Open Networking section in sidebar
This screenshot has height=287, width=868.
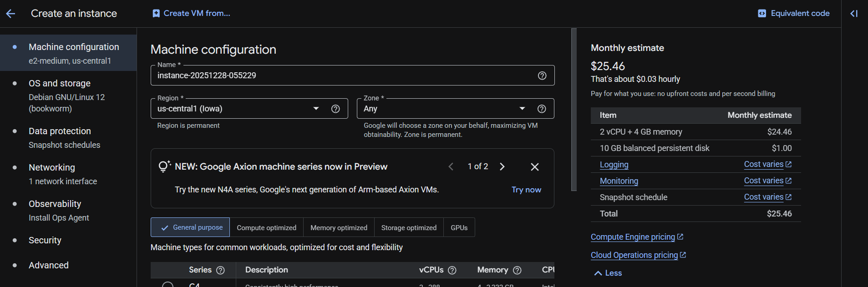tap(68, 174)
